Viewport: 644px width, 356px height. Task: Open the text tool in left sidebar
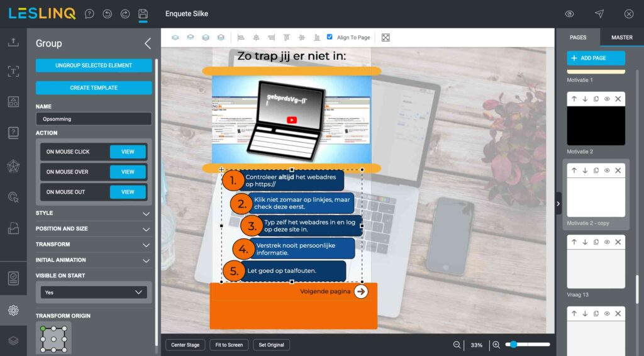coord(13,72)
